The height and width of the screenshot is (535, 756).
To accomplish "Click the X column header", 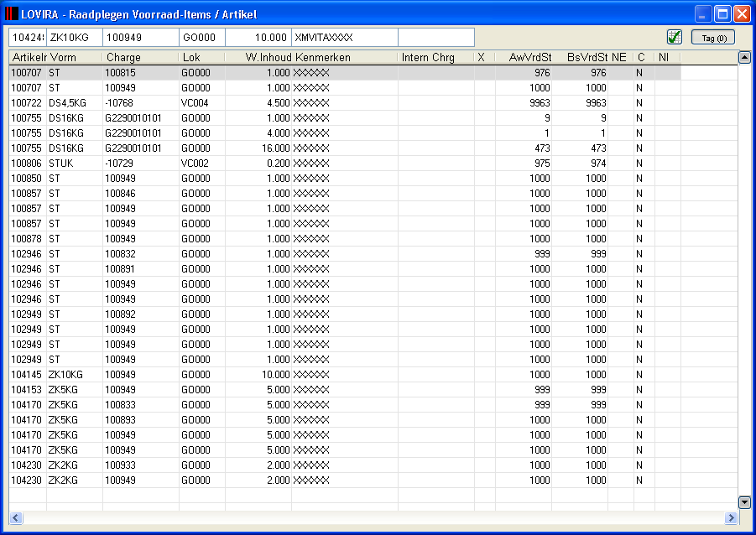I will (x=485, y=57).
